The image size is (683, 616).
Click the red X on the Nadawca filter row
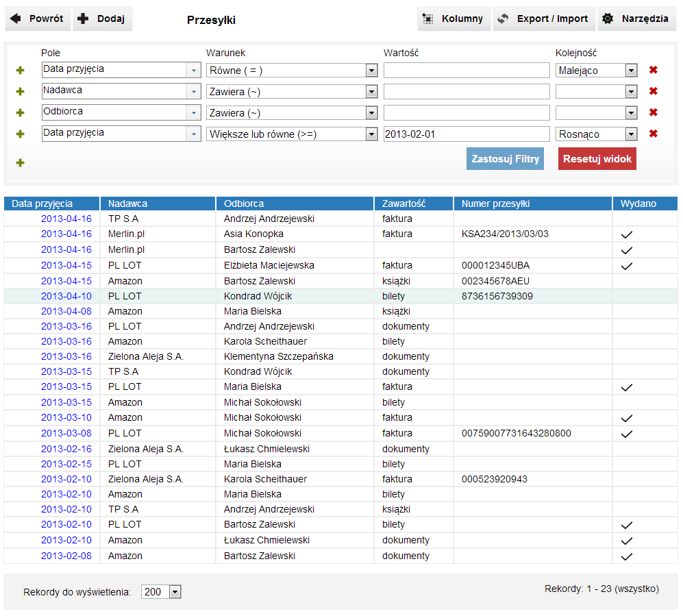click(x=653, y=91)
